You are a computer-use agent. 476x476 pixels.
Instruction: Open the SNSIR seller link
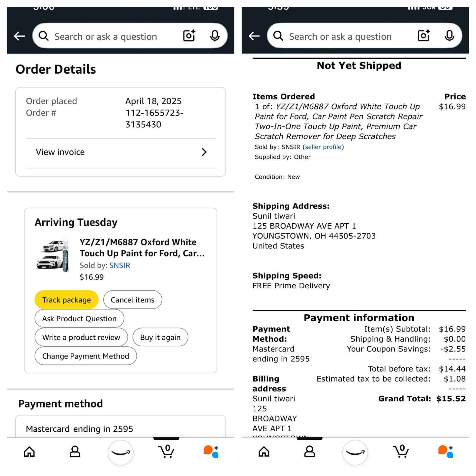point(120,265)
